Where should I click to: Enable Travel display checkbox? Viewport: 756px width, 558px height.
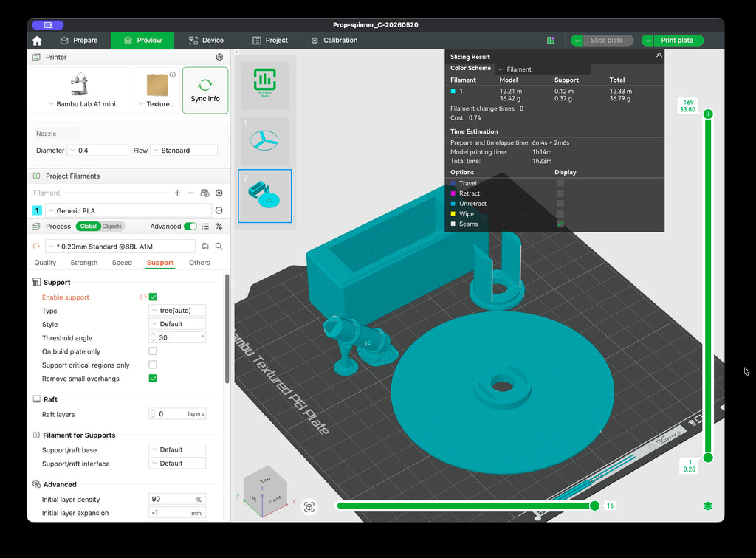point(560,183)
